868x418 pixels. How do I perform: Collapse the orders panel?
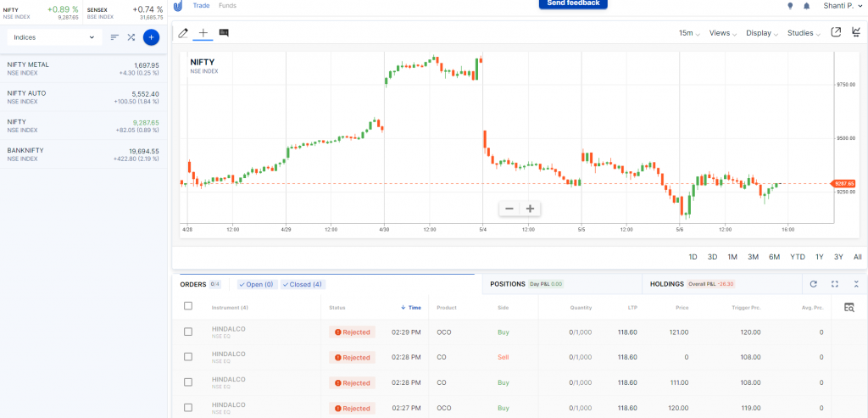pos(856,284)
